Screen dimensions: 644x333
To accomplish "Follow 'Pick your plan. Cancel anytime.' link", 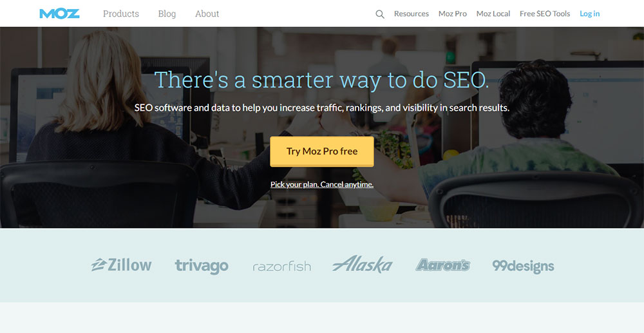I will coord(322,184).
